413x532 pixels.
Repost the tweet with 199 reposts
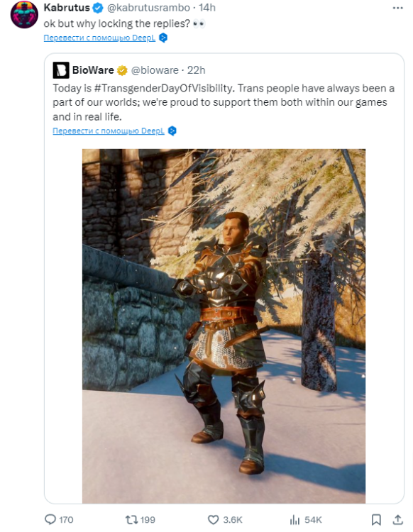141,519
